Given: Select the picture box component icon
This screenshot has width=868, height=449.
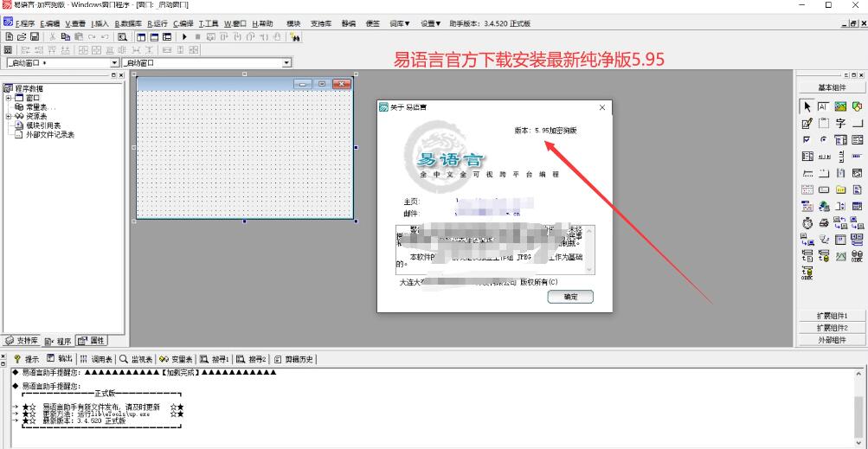Looking at the screenshot, I should (x=840, y=106).
